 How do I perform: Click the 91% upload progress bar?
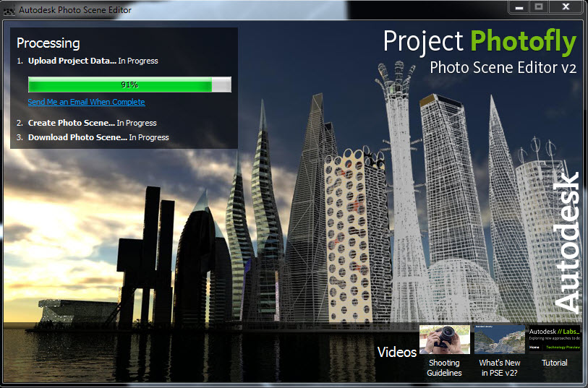tap(129, 85)
